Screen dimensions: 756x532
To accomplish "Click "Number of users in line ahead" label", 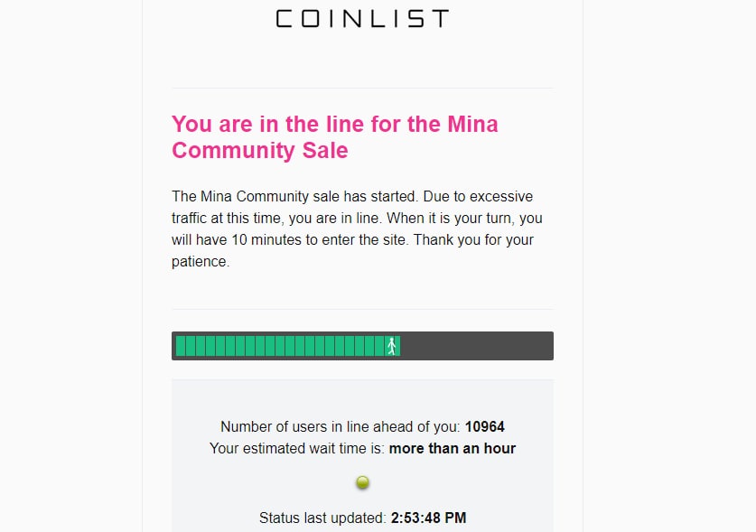I will coord(340,427).
